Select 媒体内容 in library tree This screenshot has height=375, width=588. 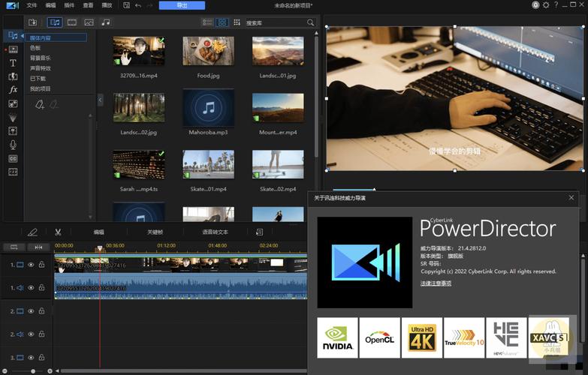[56, 37]
